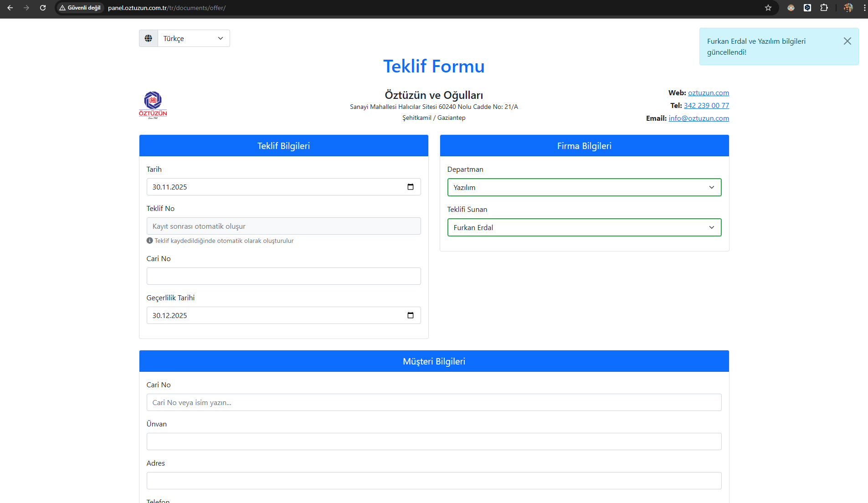Click the 'Şehitkamil / Gaziantep' address line
This screenshot has height=503, width=868.
coord(434,118)
